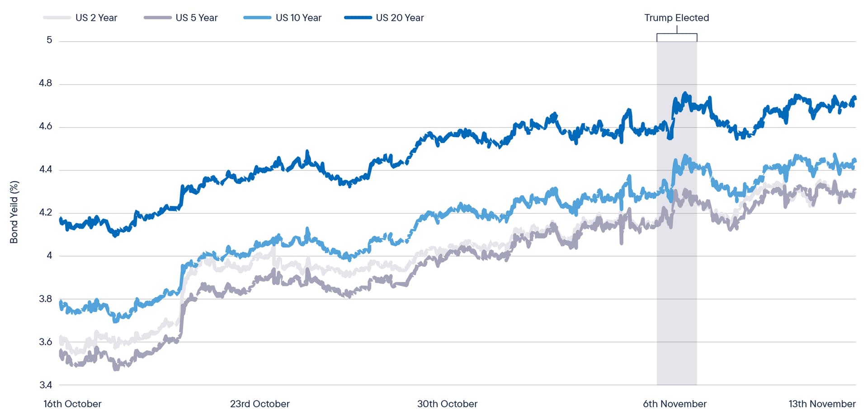The width and height of the screenshot is (868, 409).
Task: Toggle the US 2 Year series label
Action: click(x=96, y=18)
